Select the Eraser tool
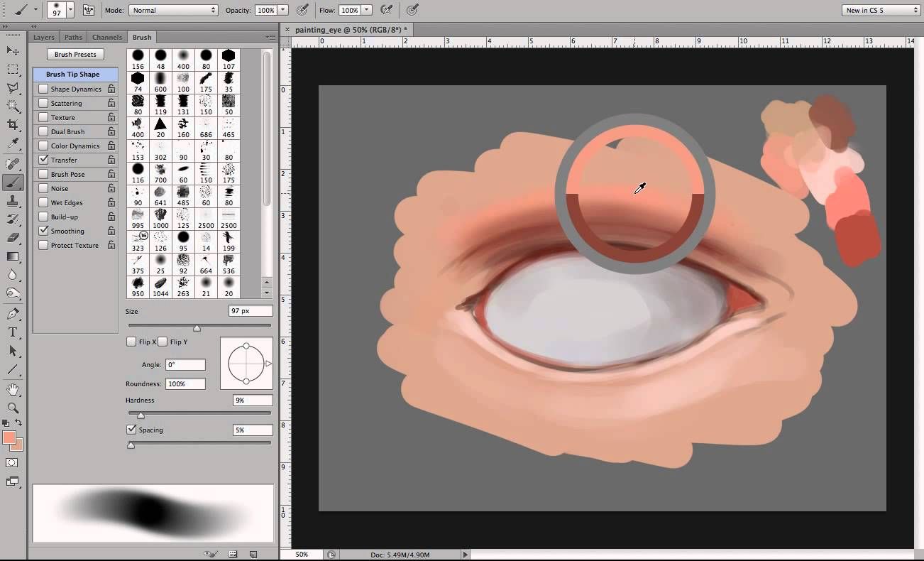The height and width of the screenshot is (561, 924). 13,238
